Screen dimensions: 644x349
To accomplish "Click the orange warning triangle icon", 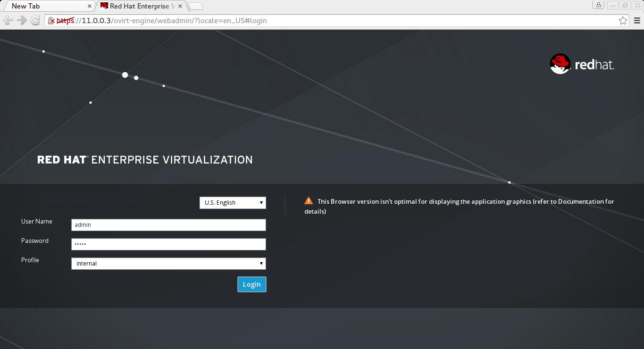I will click(309, 201).
